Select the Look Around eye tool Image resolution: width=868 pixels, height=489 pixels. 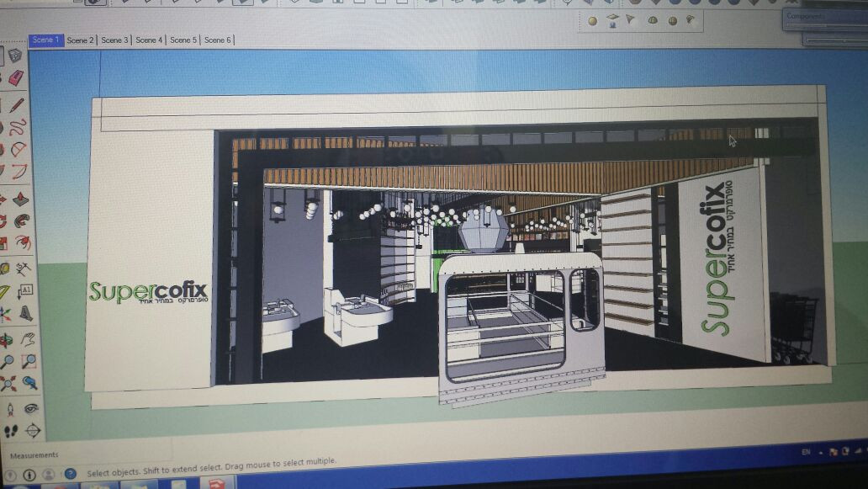(x=32, y=408)
